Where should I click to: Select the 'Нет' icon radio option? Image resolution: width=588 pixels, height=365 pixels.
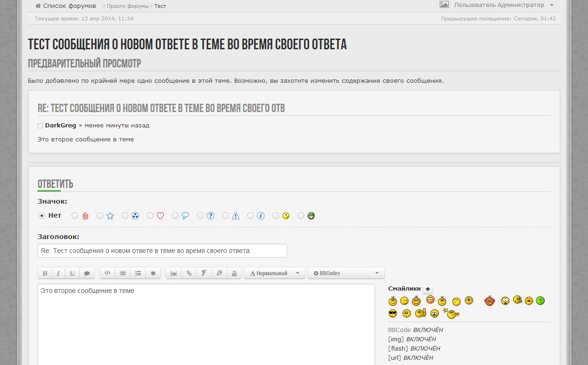click(42, 216)
